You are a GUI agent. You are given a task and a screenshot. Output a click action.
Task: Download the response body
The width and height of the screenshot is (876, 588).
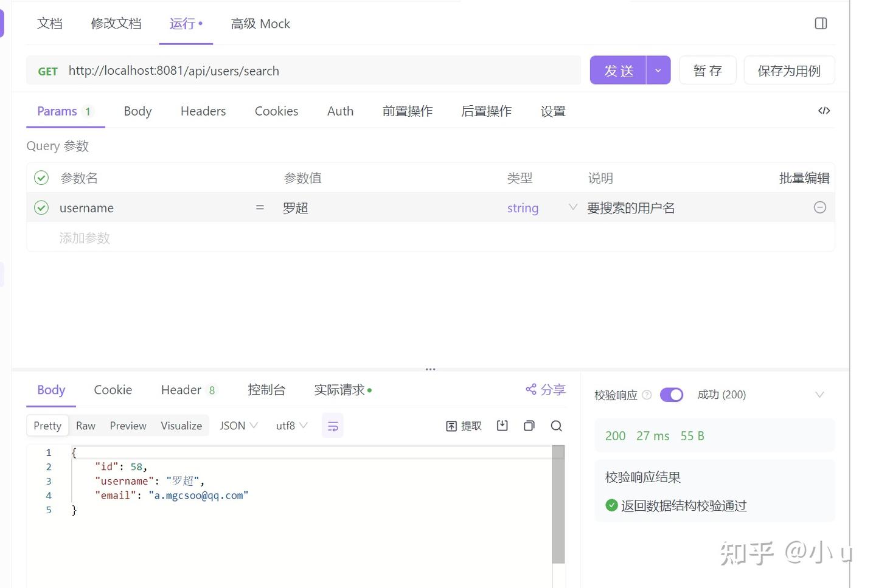502,426
